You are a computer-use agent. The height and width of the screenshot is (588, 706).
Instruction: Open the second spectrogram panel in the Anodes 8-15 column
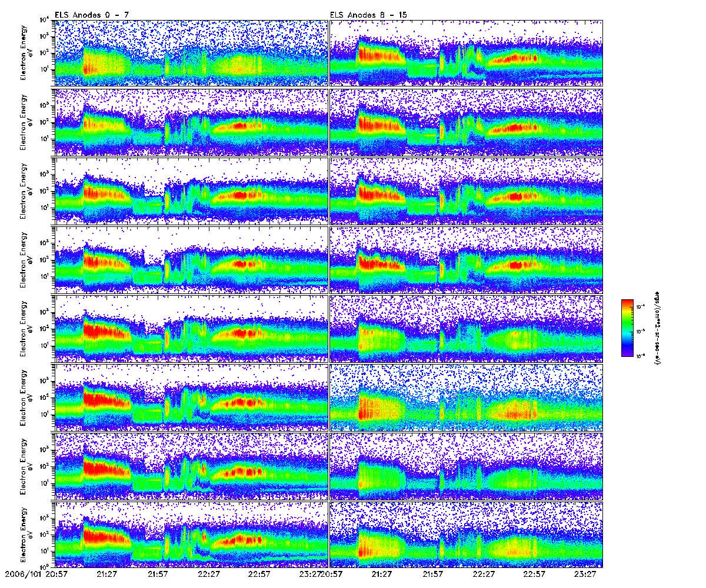pos(467,122)
